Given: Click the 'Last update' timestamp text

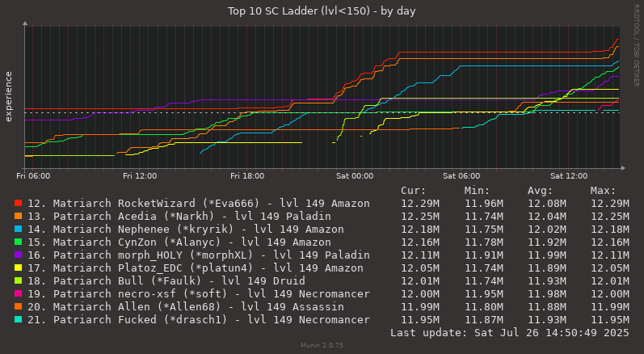Looking at the screenshot, I should 510,333.
